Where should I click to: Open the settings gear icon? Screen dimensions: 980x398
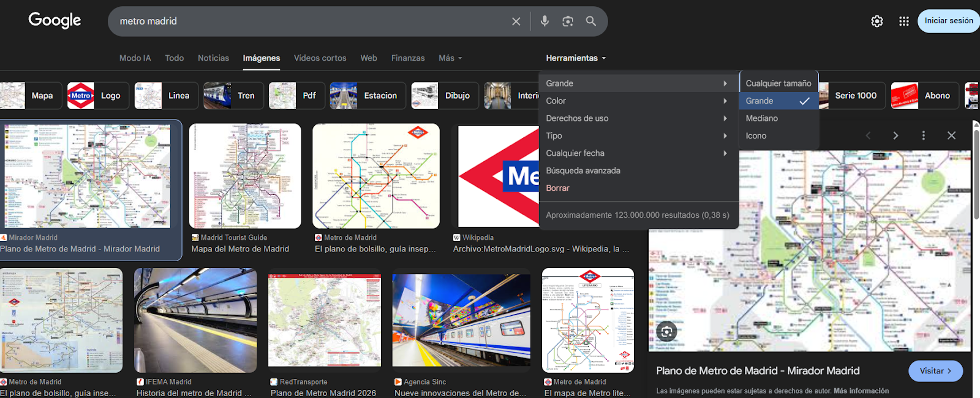pyautogui.click(x=877, y=21)
